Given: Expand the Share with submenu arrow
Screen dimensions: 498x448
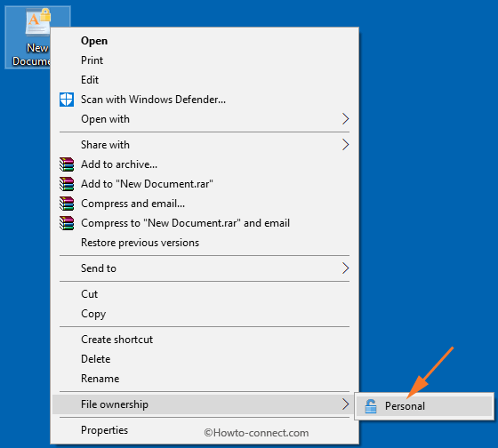Looking at the screenshot, I should [x=346, y=145].
